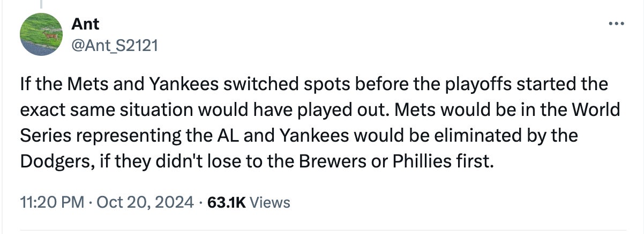Click the Ant profile avatar picture
644x234 pixels.
42,33
